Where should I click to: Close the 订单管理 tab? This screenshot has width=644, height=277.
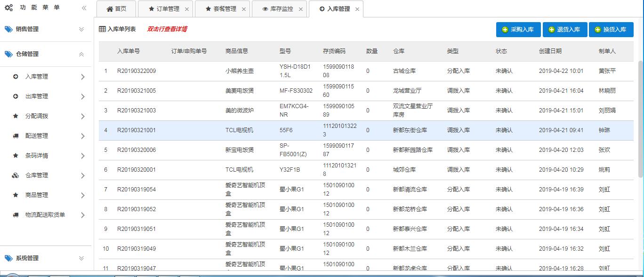click(186, 9)
